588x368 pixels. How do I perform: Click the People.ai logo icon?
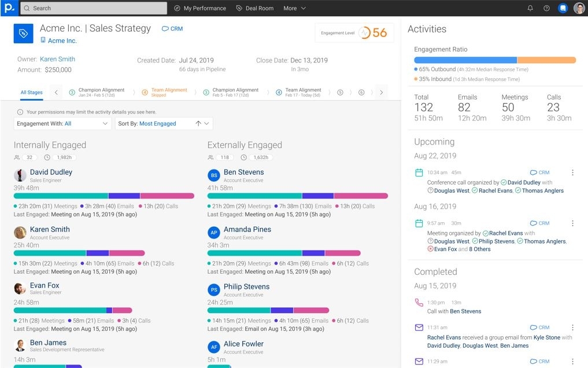[9, 8]
